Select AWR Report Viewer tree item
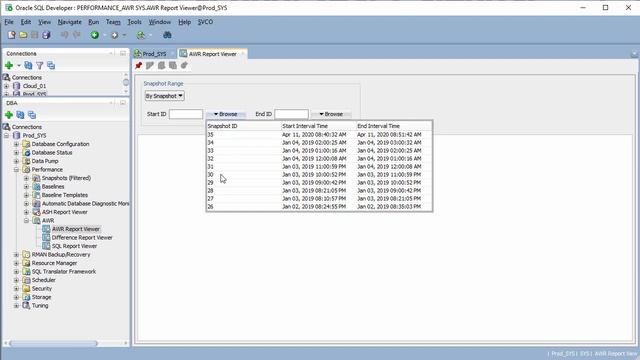 click(x=76, y=229)
